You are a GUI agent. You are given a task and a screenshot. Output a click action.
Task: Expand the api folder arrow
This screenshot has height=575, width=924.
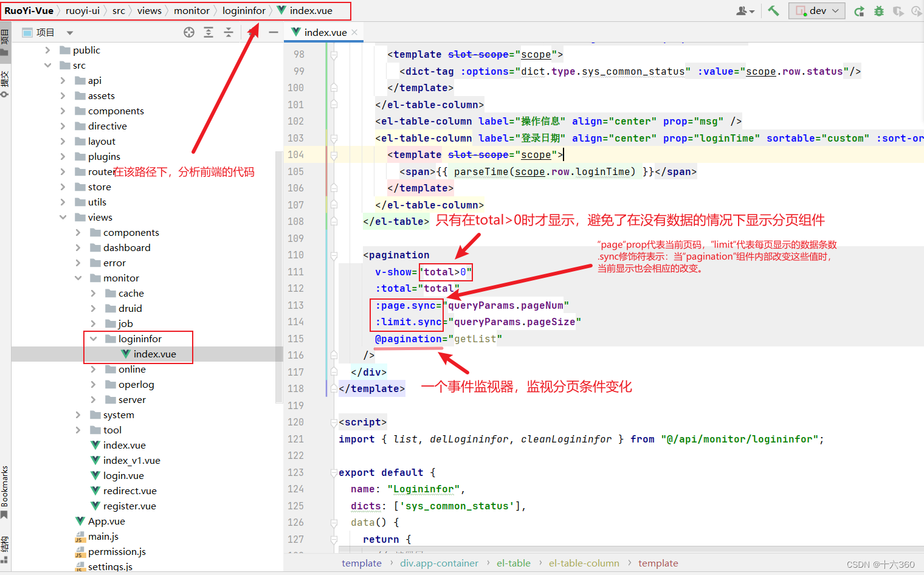63,80
